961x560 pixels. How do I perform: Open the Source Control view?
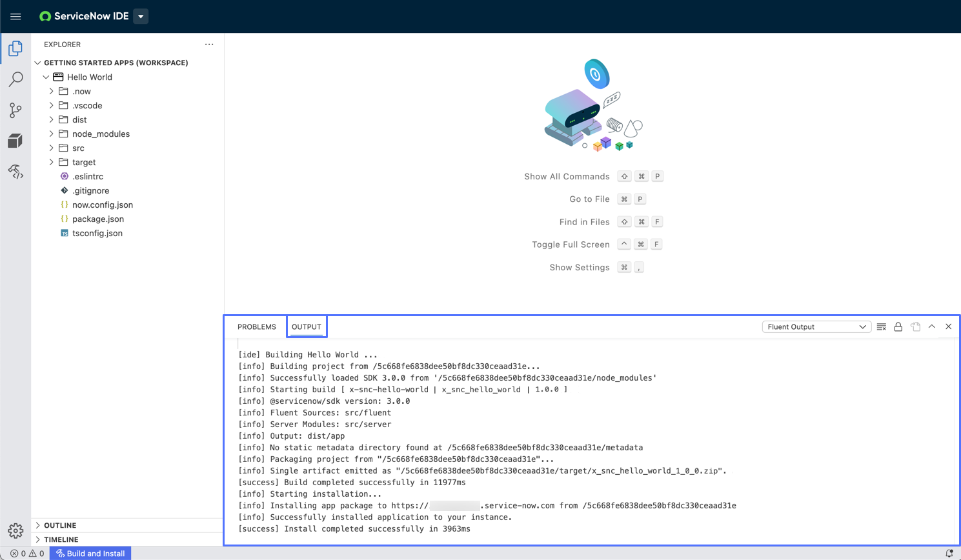point(15,110)
